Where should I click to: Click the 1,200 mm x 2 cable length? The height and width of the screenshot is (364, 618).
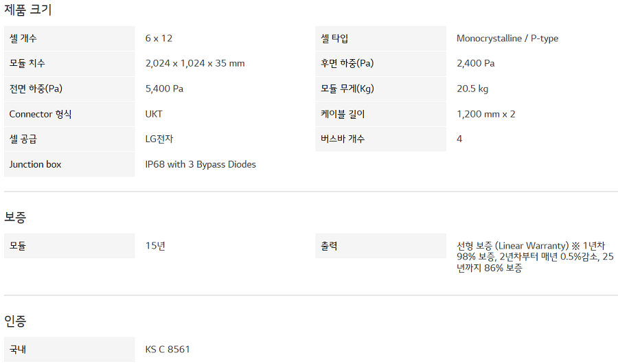[485, 114]
